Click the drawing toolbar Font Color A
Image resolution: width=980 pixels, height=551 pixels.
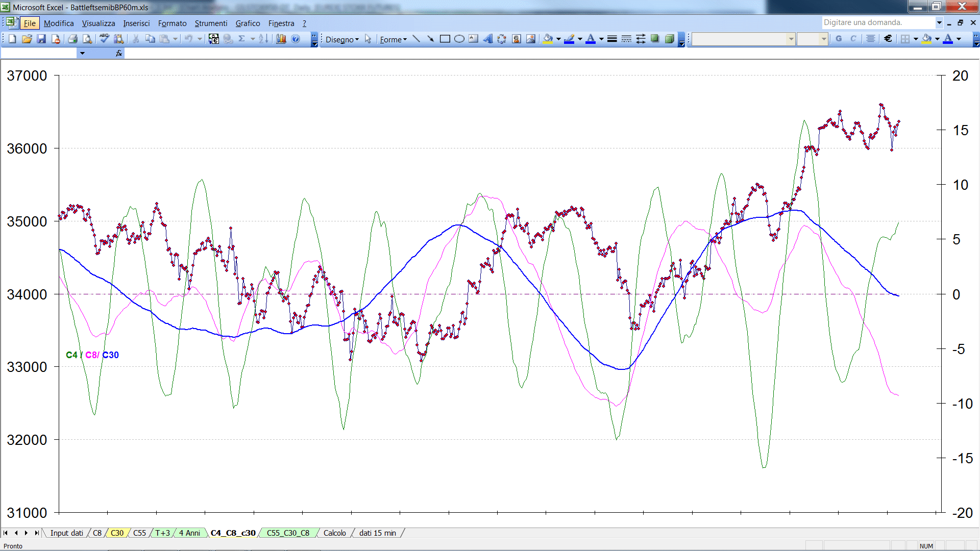pos(591,39)
